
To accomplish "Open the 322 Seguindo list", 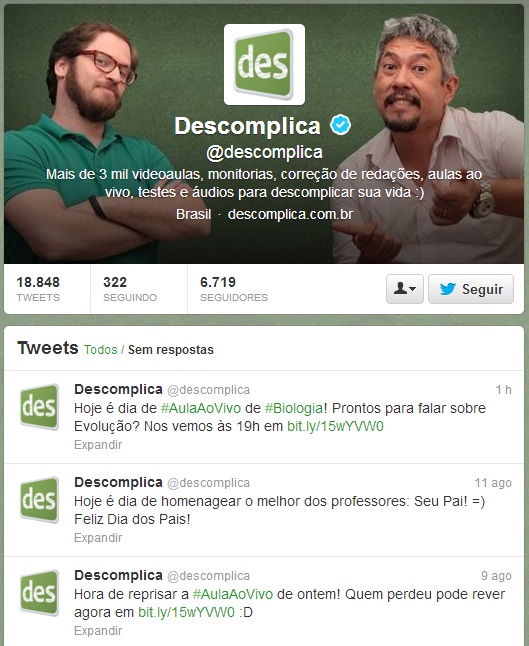I will [x=130, y=289].
